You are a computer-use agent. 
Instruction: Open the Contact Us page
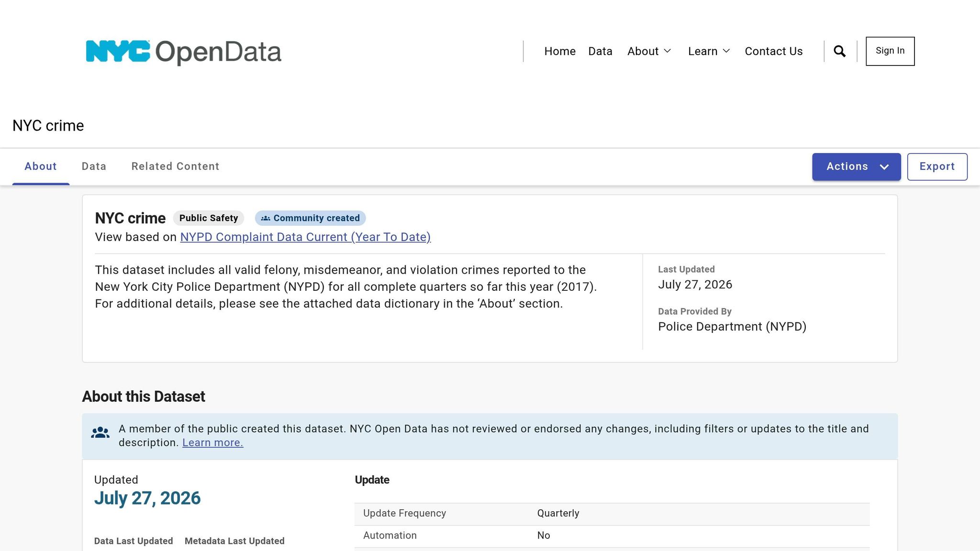[774, 51]
